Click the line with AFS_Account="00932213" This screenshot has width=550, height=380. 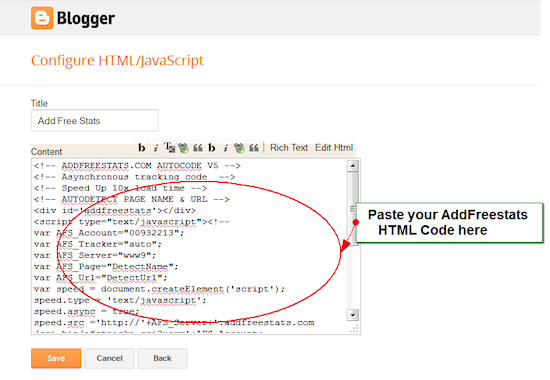pos(109,233)
